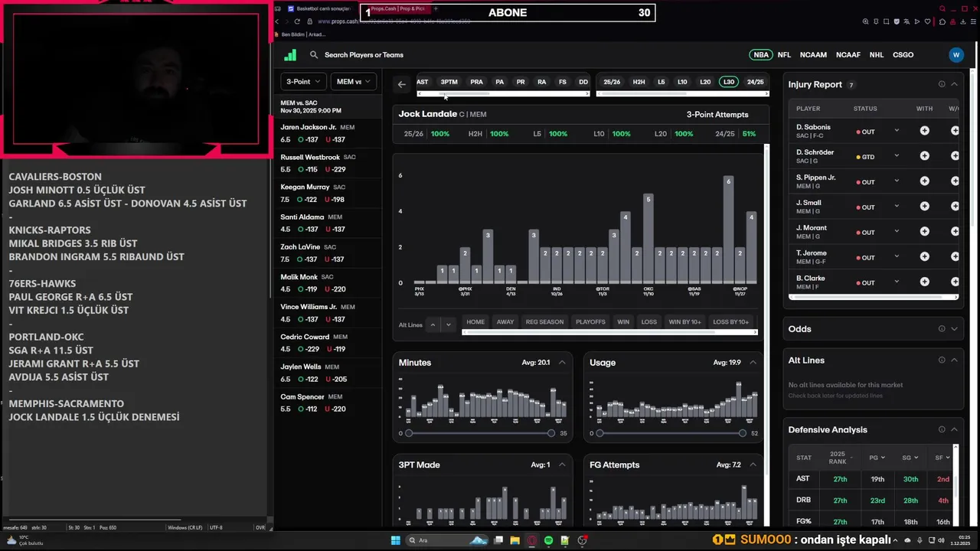Select the L30 timeframe option
980x551 pixels.
click(x=729, y=82)
